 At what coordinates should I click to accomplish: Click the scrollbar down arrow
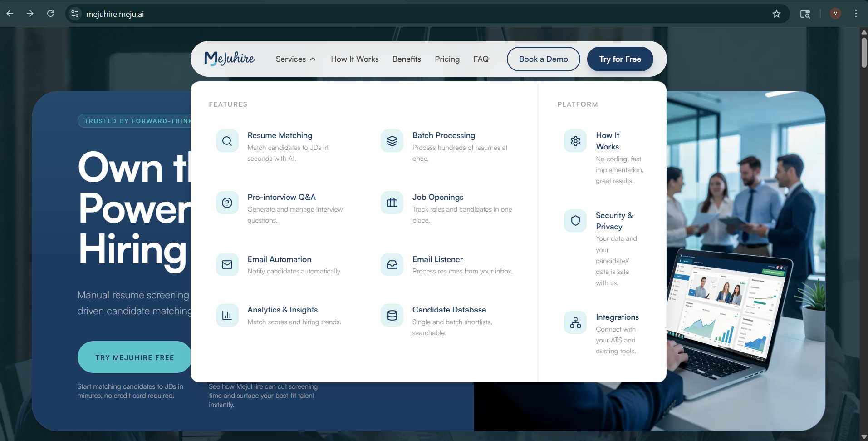[x=864, y=437]
